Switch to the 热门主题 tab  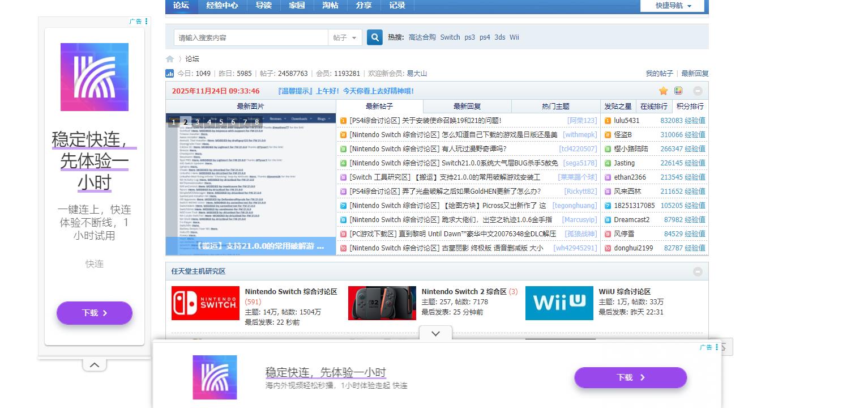click(555, 106)
